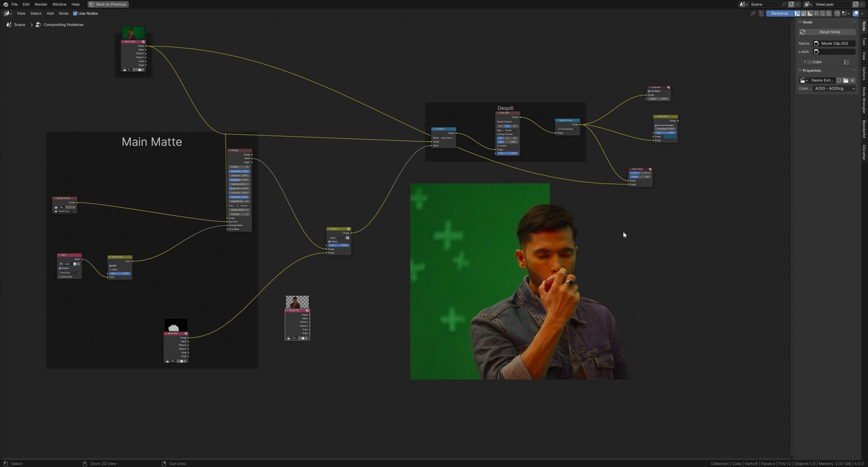Toggle the overlays icon in header
Viewport: 868px width, 467px height.
pyautogui.click(x=856, y=14)
